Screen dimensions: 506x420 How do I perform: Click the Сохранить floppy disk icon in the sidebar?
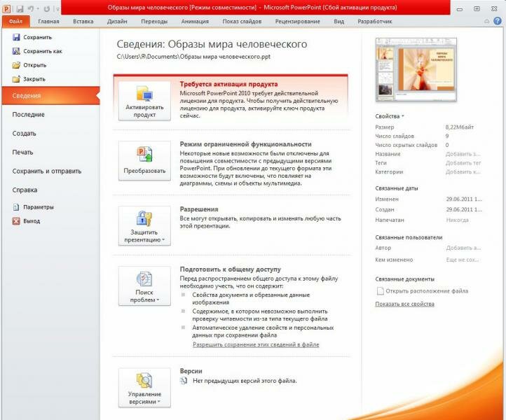(x=16, y=37)
